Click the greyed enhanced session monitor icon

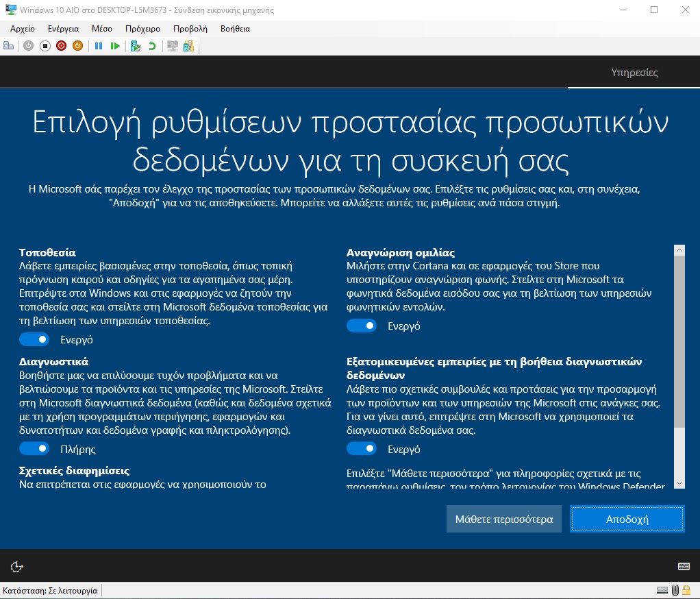pyautogui.click(x=173, y=45)
